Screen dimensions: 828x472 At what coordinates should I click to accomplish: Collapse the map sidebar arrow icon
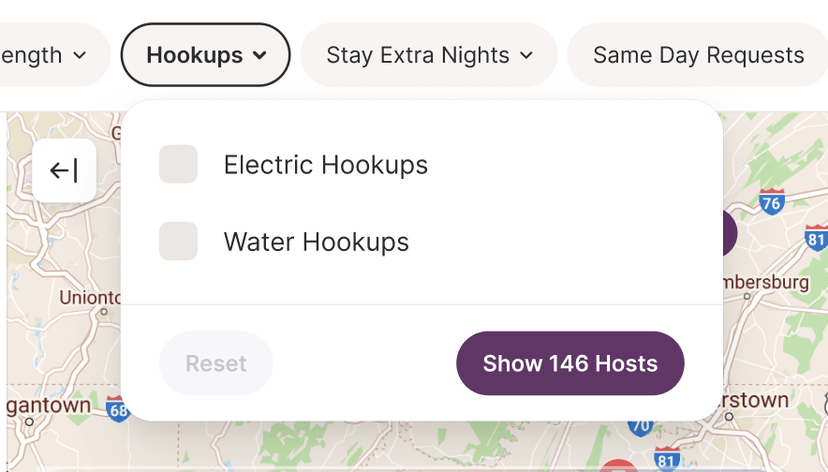[x=64, y=171]
